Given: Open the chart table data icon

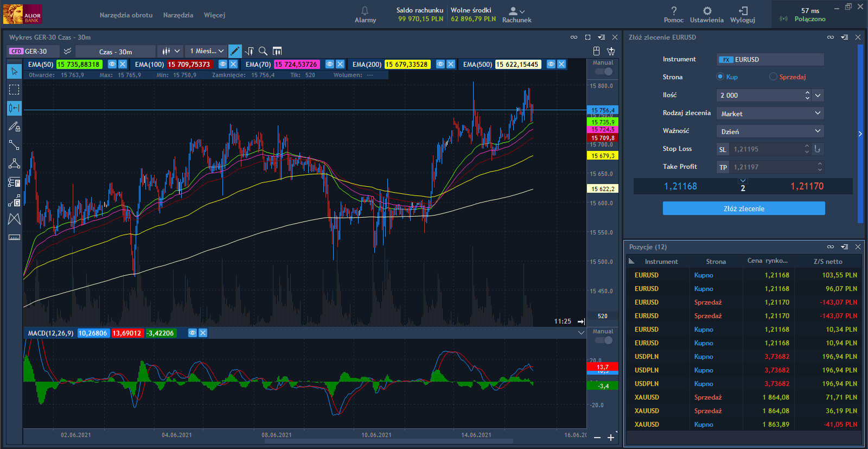Looking at the screenshot, I should [x=277, y=51].
